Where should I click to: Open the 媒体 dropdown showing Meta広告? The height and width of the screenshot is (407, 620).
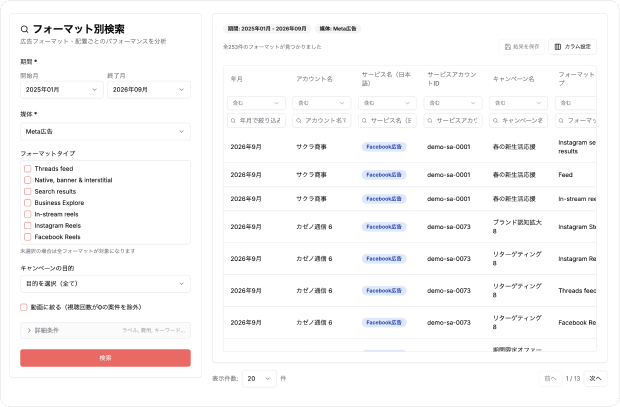tap(105, 131)
